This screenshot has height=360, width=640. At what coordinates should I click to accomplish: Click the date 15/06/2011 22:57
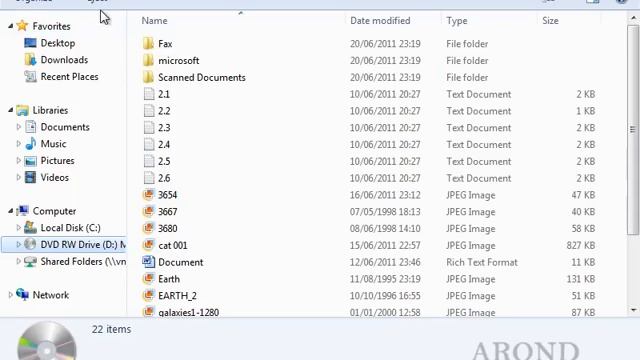[385, 245]
